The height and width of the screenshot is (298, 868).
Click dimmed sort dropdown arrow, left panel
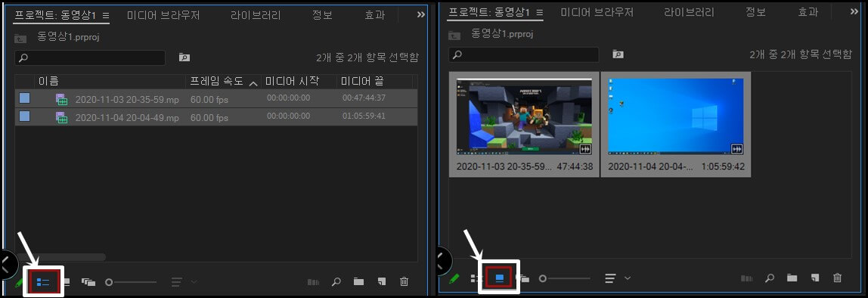point(194,282)
